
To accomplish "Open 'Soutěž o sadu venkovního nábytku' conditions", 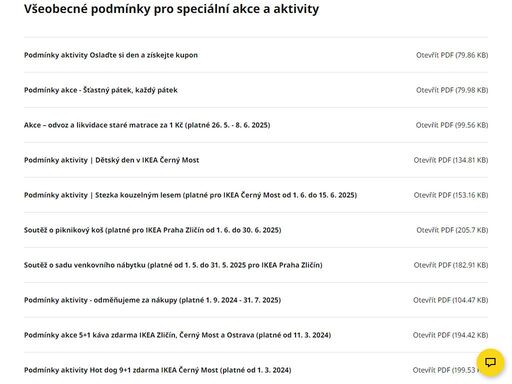I will 173,265.
